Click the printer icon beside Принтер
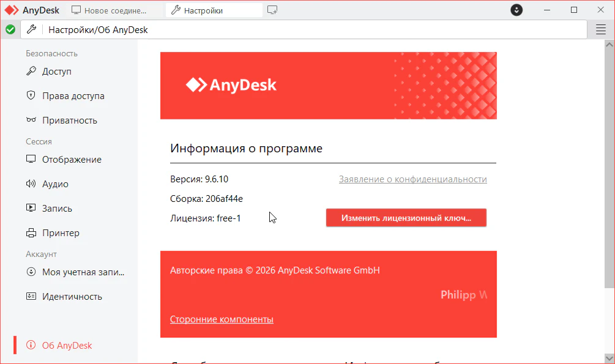This screenshot has width=615, height=364. pyautogui.click(x=31, y=233)
